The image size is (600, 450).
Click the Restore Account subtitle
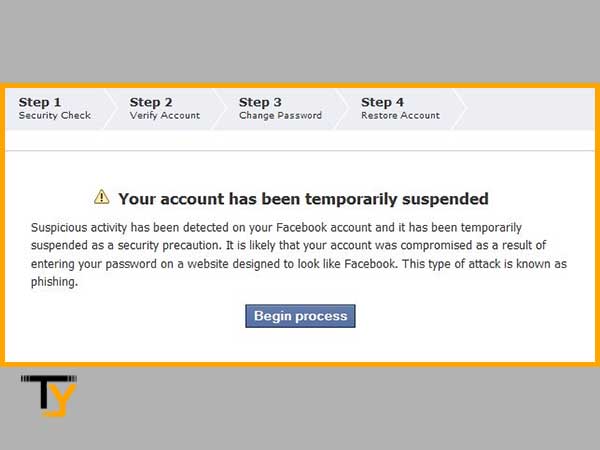[x=400, y=115]
